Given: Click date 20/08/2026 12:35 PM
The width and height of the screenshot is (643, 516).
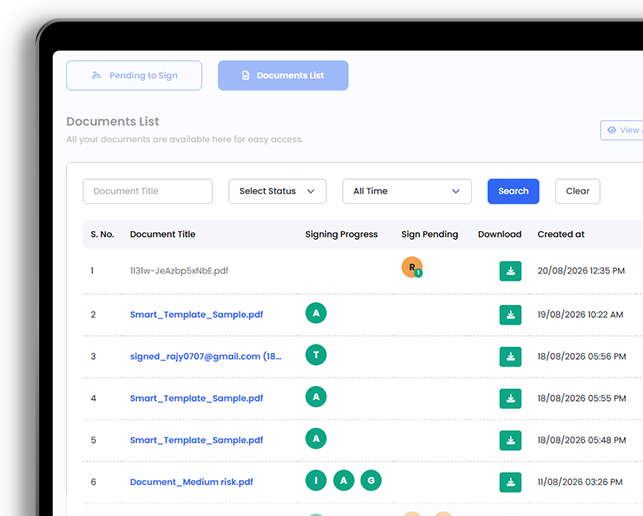Looking at the screenshot, I should click(581, 271).
